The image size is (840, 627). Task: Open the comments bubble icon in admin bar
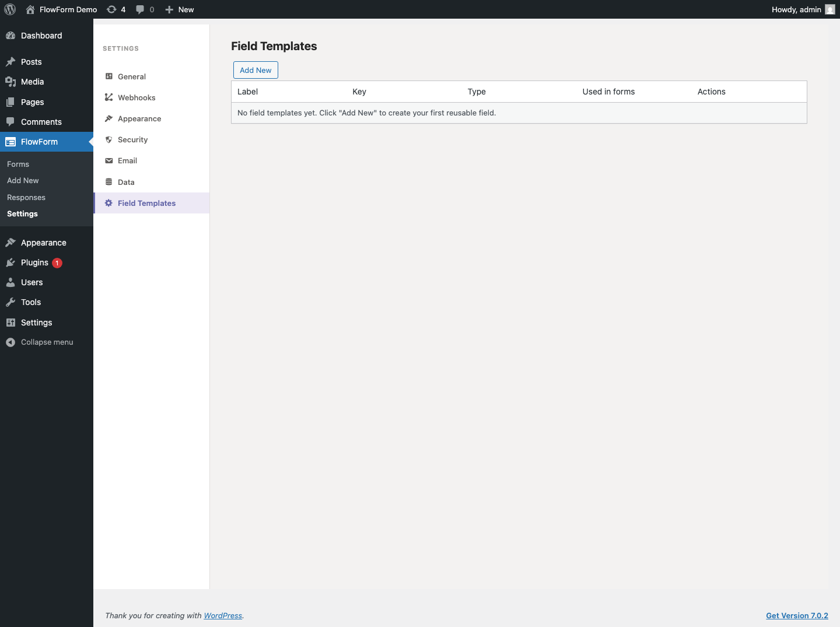[x=140, y=9]
